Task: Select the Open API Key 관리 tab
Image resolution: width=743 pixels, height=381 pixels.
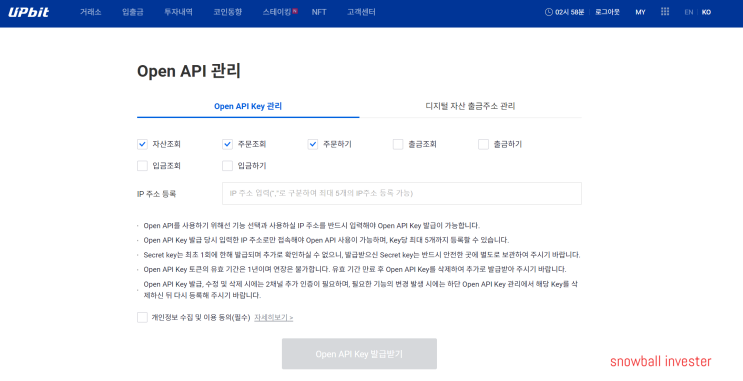Action: pyautogui.click(x=248, y=106)
